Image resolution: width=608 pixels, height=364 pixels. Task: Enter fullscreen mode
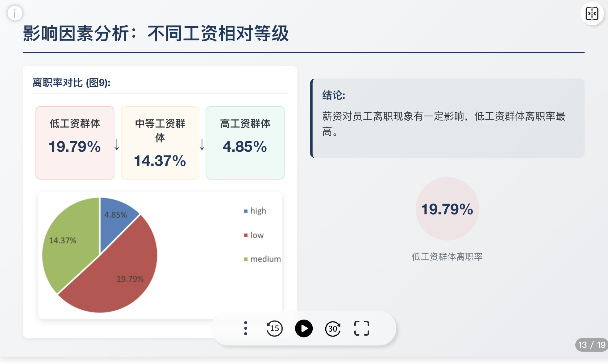(x=362, y=328)
